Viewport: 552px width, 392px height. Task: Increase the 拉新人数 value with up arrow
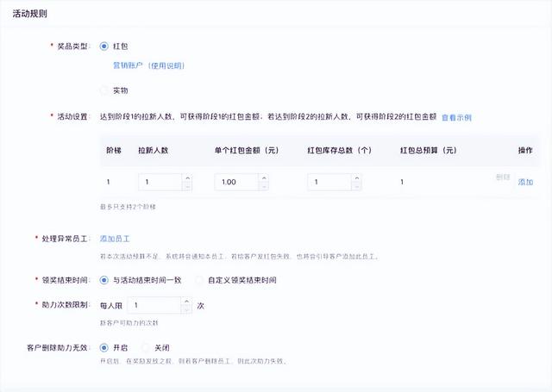click(187, 178)
